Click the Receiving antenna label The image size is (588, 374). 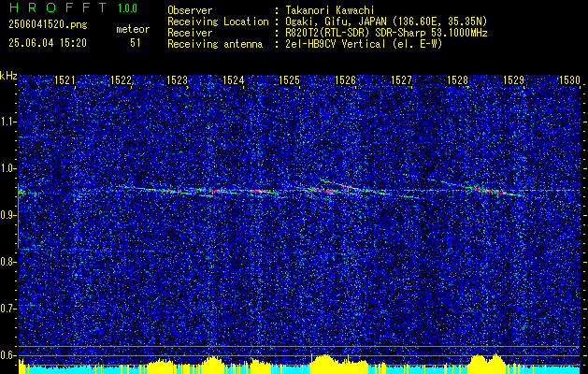point(215,44)
